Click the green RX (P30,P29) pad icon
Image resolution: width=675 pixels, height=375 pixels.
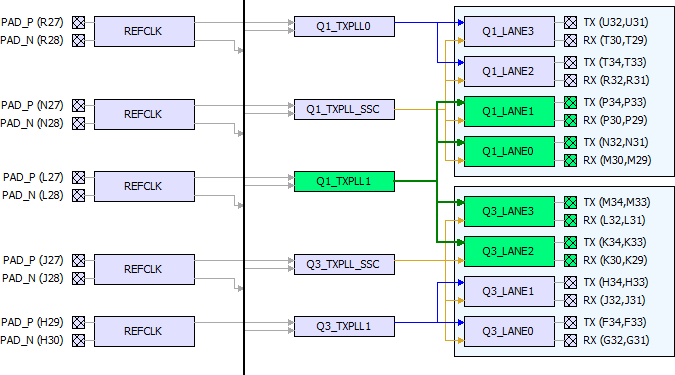click(x=570, y=121)
